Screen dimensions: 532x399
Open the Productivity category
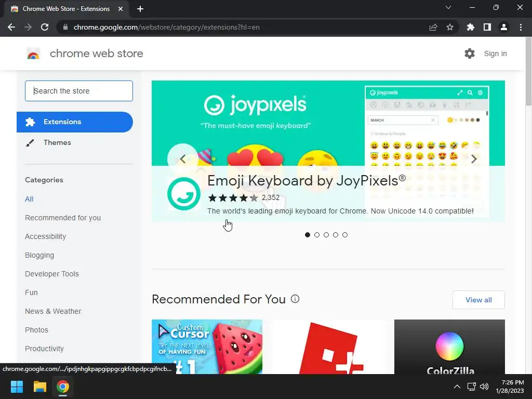45,349
